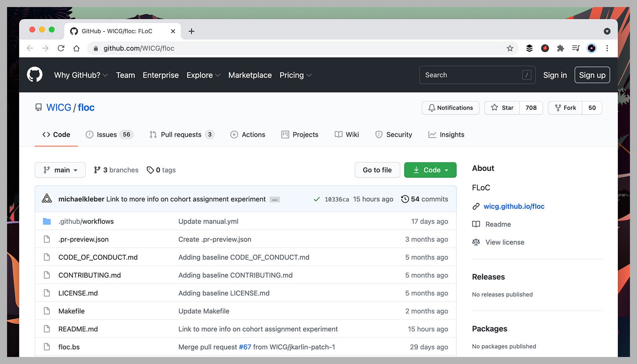637x364 pixels.
Task: Open the Issues tab
Action: [x=109, y=134]
